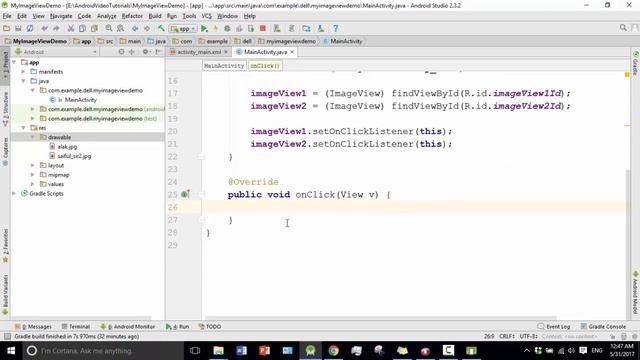Click the Apply Changes lightning icon
640x360 pixels.
pos(216,28)
